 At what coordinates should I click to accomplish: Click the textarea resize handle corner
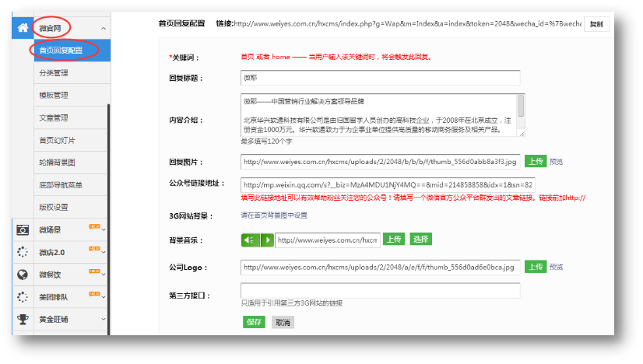coord(522,134)
